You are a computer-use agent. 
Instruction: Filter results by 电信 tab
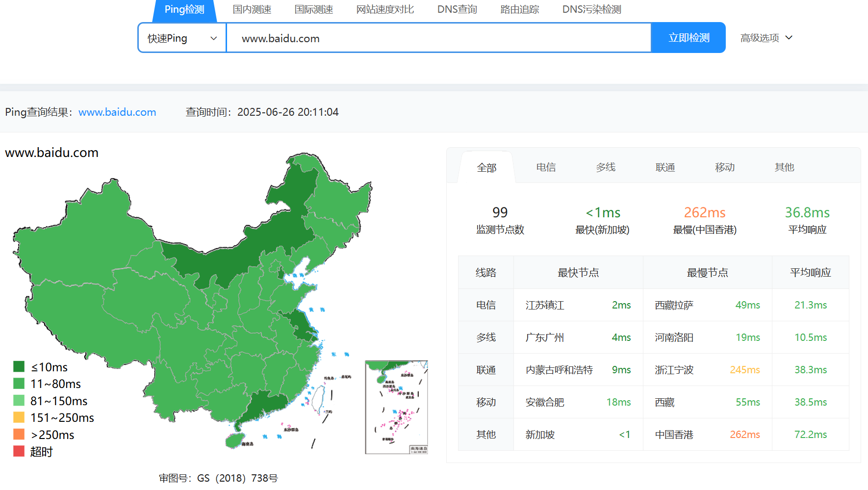pyautogui.click(x=546, y=167)
